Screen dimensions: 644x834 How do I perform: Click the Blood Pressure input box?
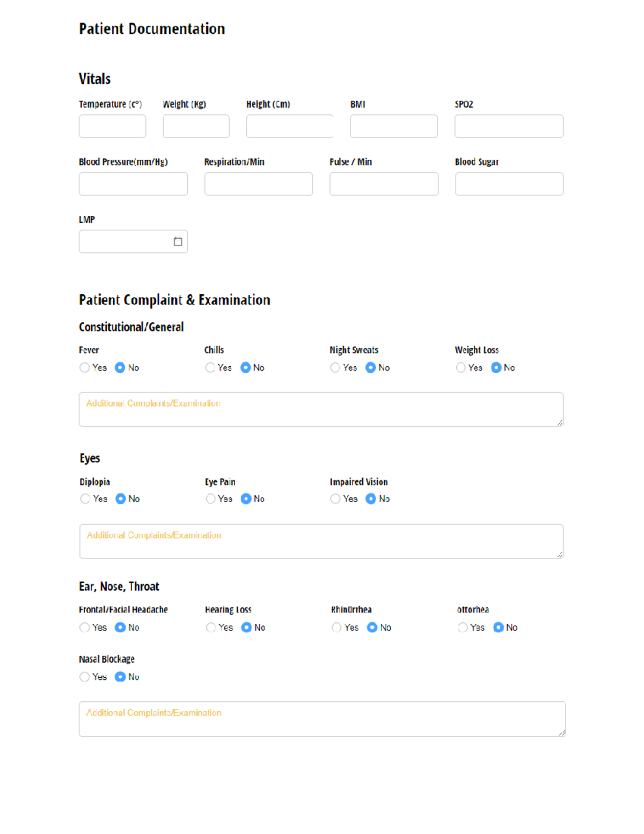(x=133, y=184)
